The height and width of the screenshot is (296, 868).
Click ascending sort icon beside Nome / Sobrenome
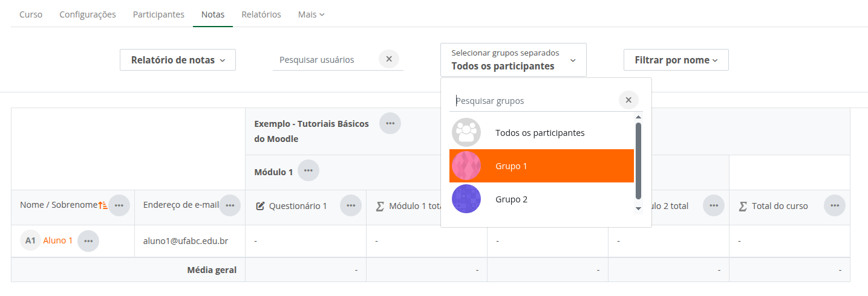(x=102, y=205)
